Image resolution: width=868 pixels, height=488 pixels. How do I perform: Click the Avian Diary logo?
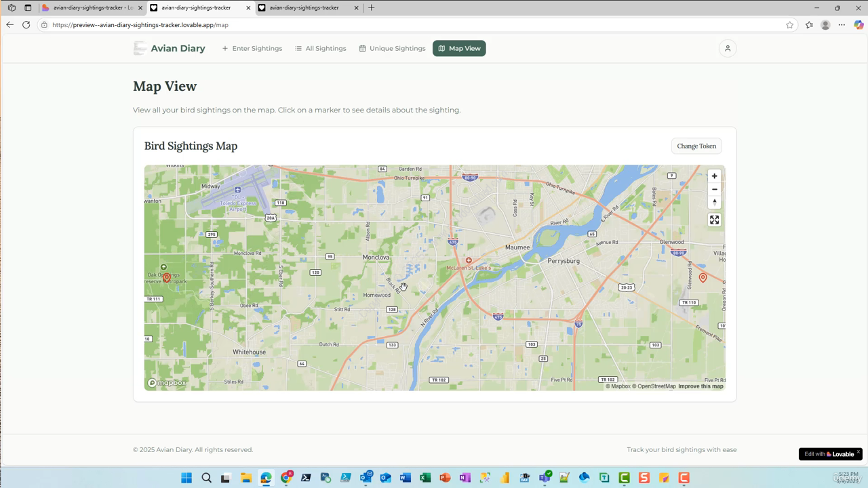click(x=140, y=48)
